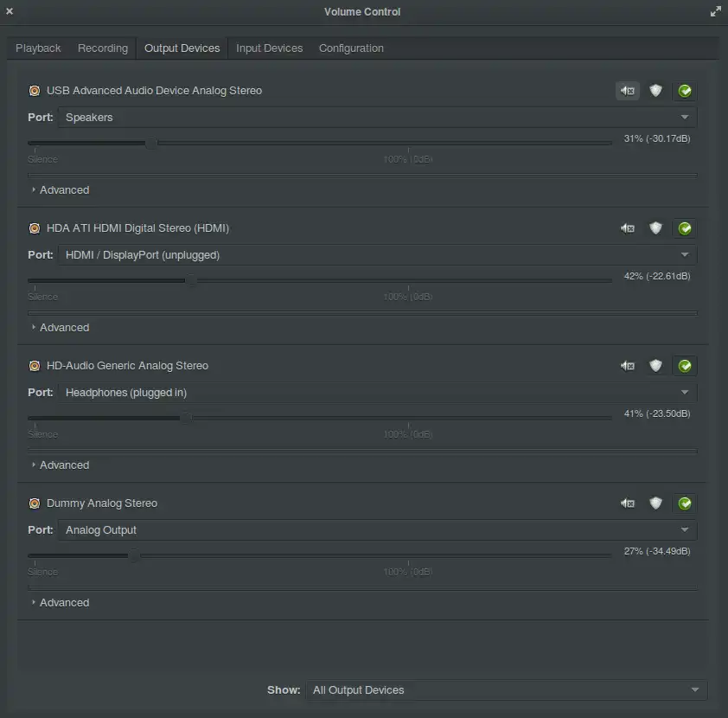The image size is (728, 718).
Task: Open the Headphones (plugged in) port dropdown
Action: (x=377, y=393)
